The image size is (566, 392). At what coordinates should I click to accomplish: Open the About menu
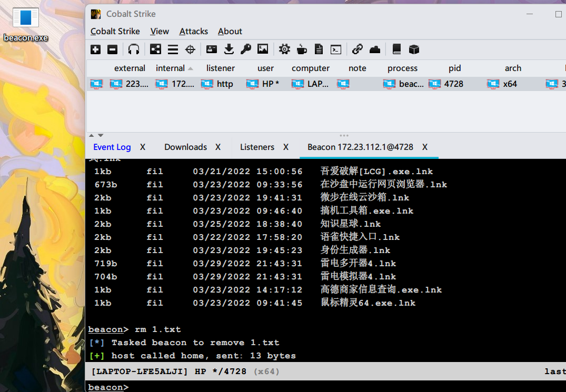click(x=230, y=32)
